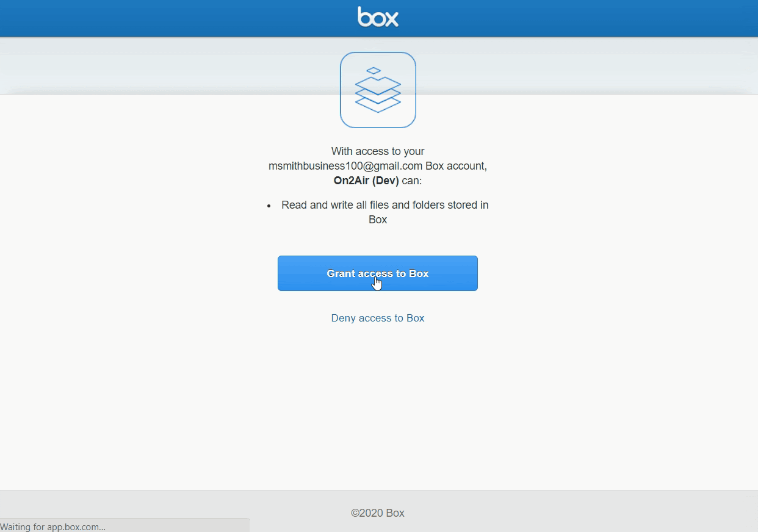Click the bullet point before the permission
This screenshot has height=532, width=758.
[x=269, y=206]
